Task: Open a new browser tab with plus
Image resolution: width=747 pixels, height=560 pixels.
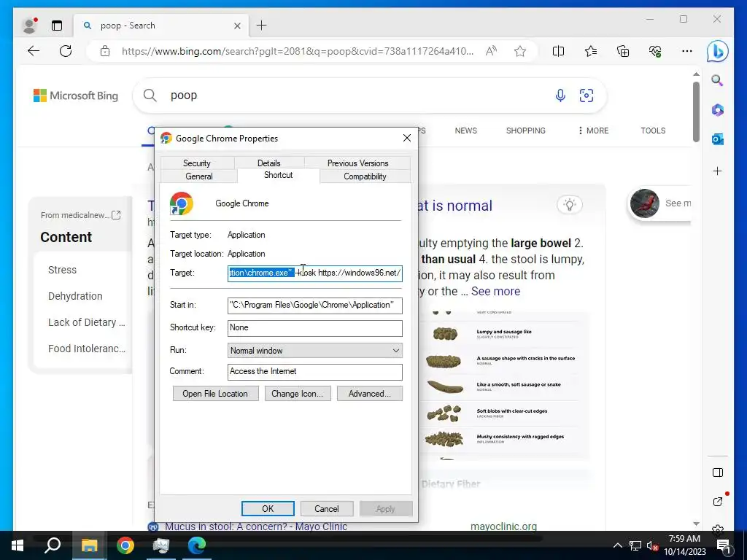Action: 262,26
